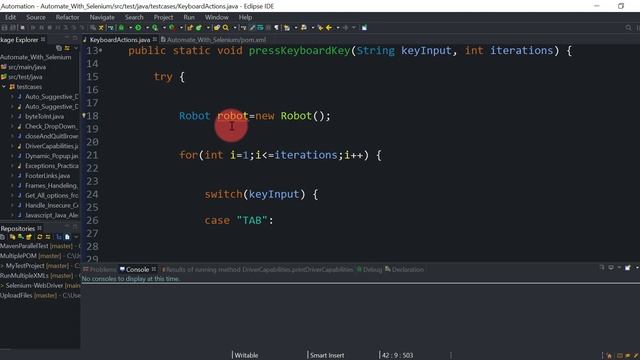Select UploadFiles [master] repository

coord(29,295)
